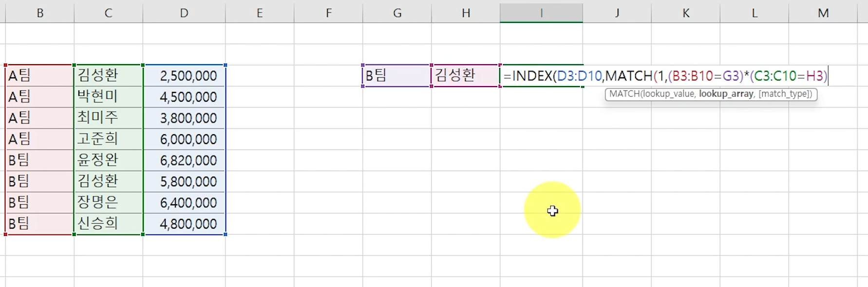The width and height of the screenshot is (868, 287).
Task: Select cell with value 4,800,000
Action: tap(184, 224)
